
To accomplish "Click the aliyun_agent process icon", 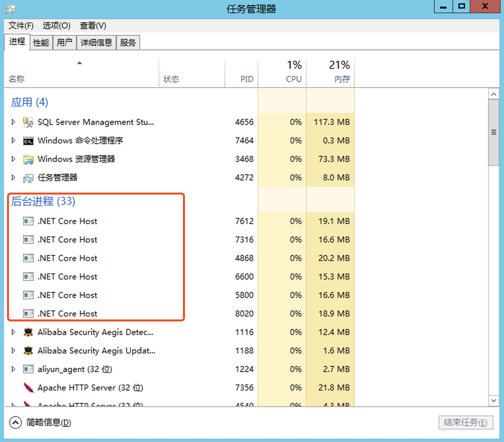I will click(28, 369).
